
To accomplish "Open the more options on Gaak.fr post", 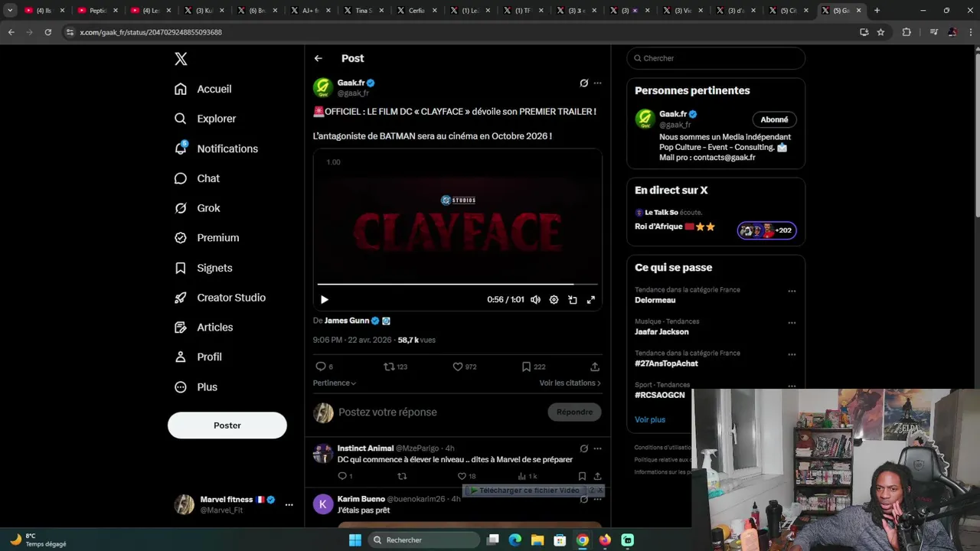I will (x=598, y=83).
